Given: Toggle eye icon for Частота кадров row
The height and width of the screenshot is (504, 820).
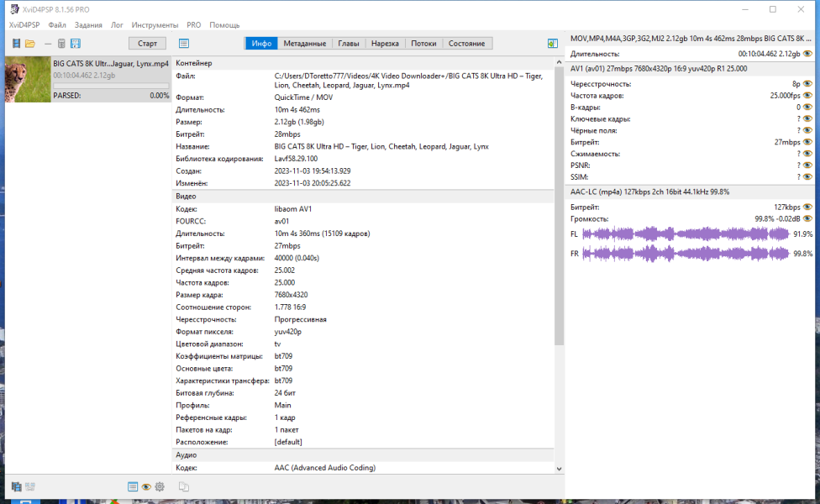Looking at the screenshot, I should click(x=807, y=95).
